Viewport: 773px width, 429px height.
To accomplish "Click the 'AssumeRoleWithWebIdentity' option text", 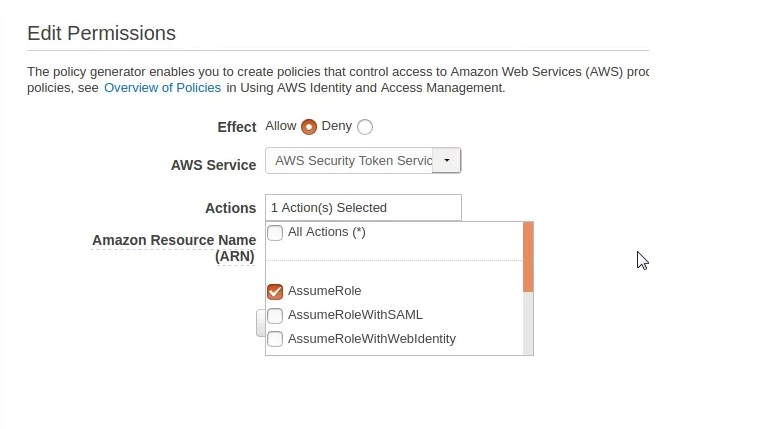I will coord(371,339).
